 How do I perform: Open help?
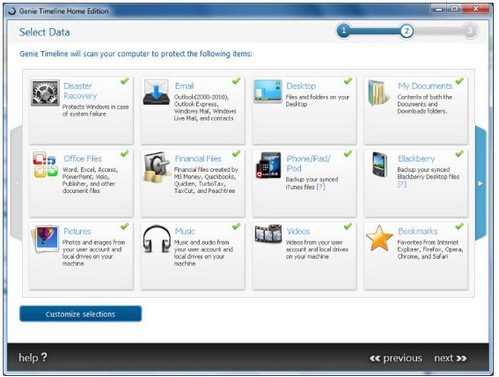click(33, 358)
